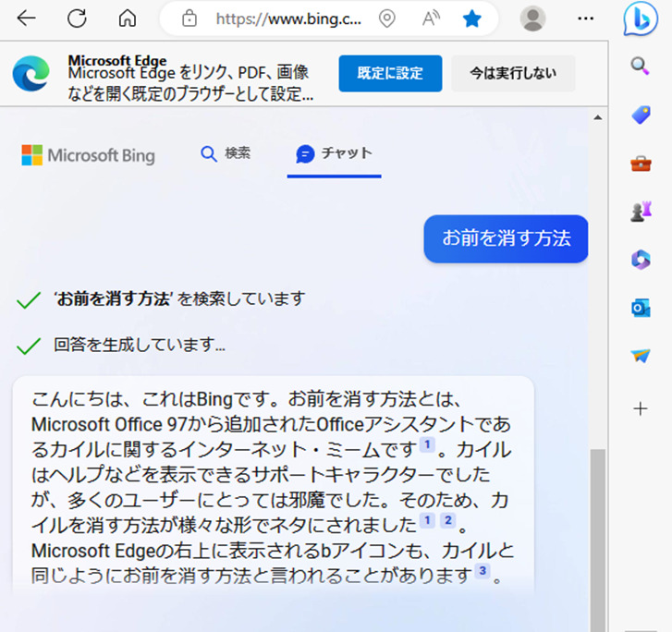This screenshot has height=632, width=672.
Task: Click the blue favorites star icon
Action: tap(471, 18)
